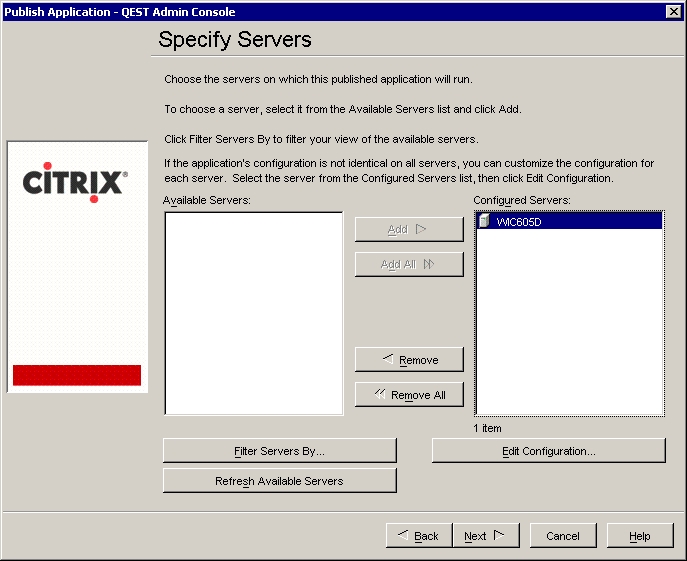Click the Publish Application title bar
Viewport: 687px width, 561px height.
[x=300, y=11]
